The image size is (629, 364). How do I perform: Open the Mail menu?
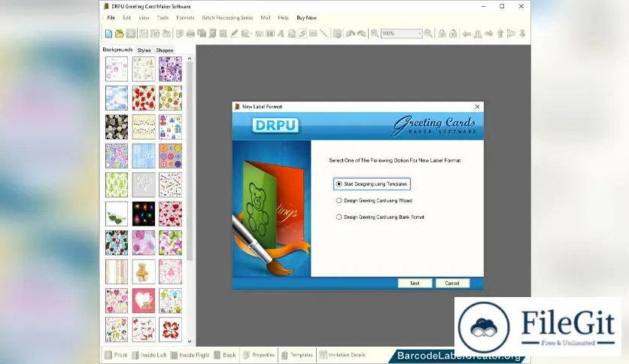tap(266, 17)
